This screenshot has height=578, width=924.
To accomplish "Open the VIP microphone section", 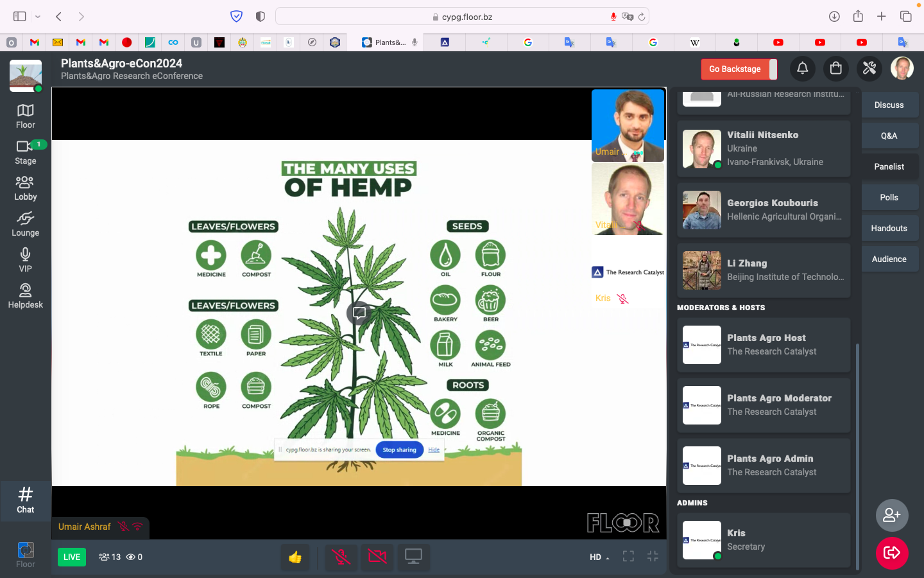I will pyautogui.click(x=26, y=260).
